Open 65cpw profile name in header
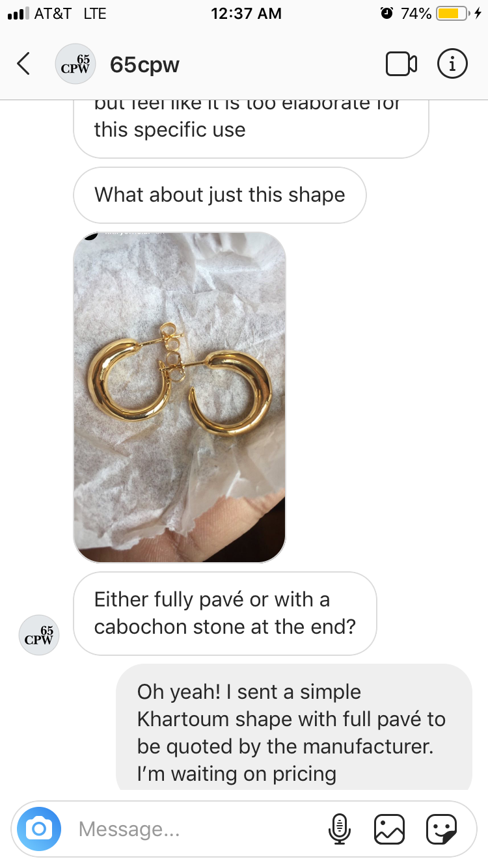Viewport: 488px width, 868px height. (x=144, y=64)
